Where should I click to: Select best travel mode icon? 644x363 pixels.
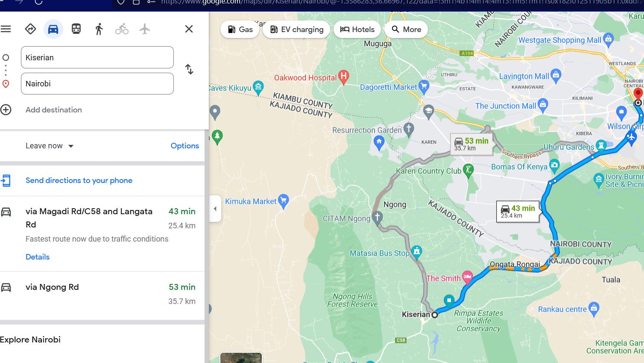tap(30, 29)
